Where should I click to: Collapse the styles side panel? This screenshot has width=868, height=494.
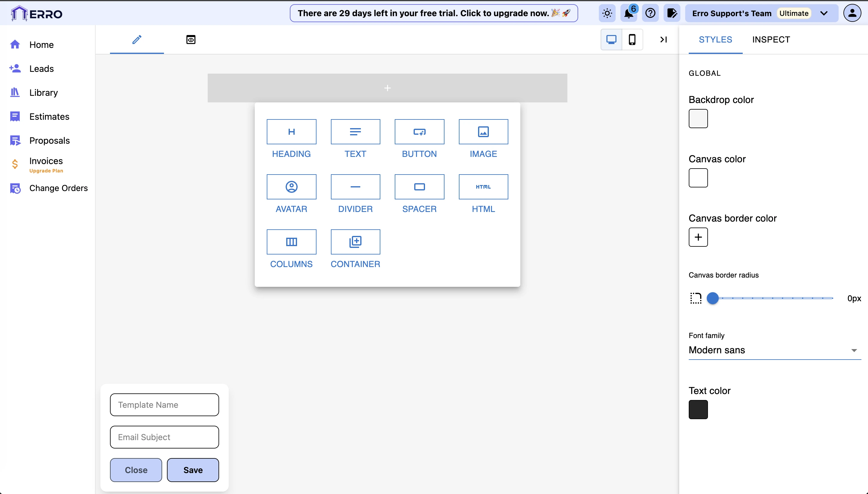[x=664, y=40]
